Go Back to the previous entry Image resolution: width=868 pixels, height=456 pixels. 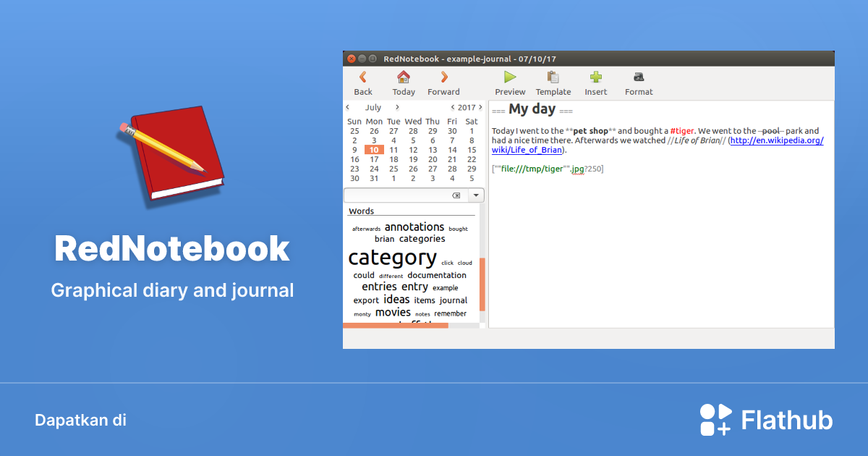click(x=362, y=82)
